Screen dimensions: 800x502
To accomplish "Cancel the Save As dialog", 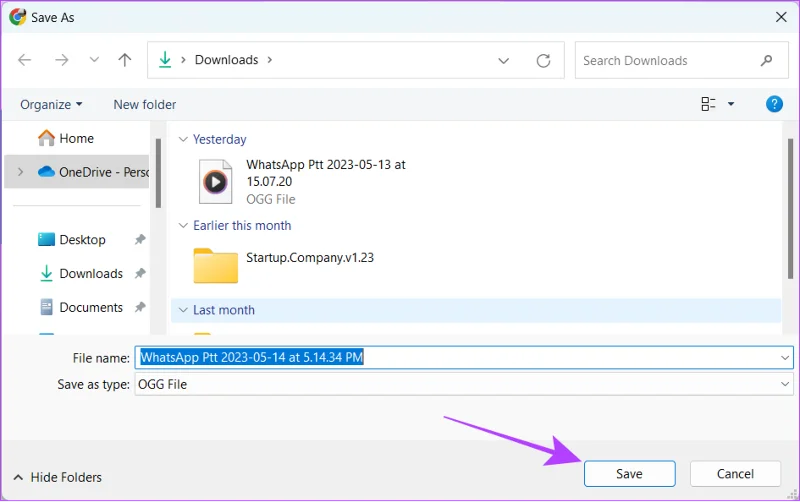I will click(x=735, y=474).
